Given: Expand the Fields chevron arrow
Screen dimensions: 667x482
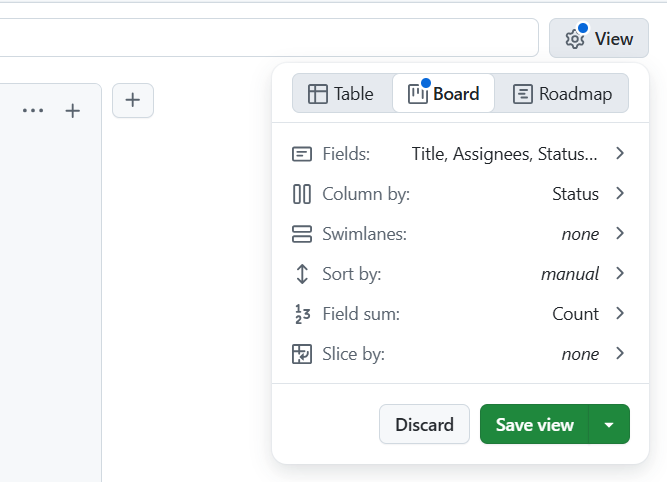Looking at the screenshot, I should pos(620,154).
